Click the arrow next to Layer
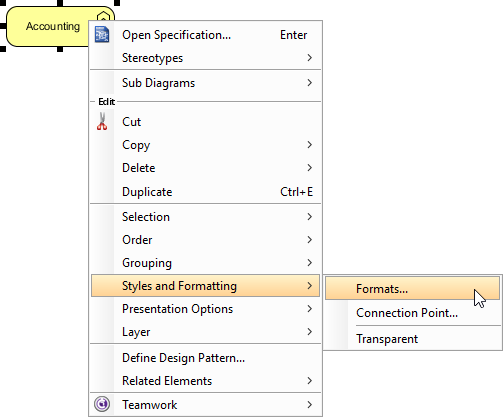The width and height of the screenshot is (503, 417). click(x=310, y=332)
